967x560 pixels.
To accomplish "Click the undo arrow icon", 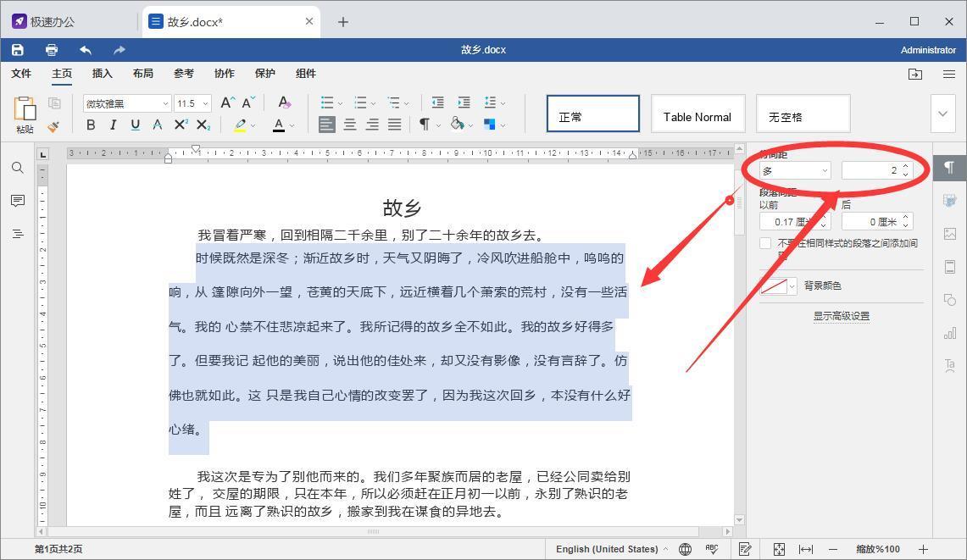I will coord(84,49).
